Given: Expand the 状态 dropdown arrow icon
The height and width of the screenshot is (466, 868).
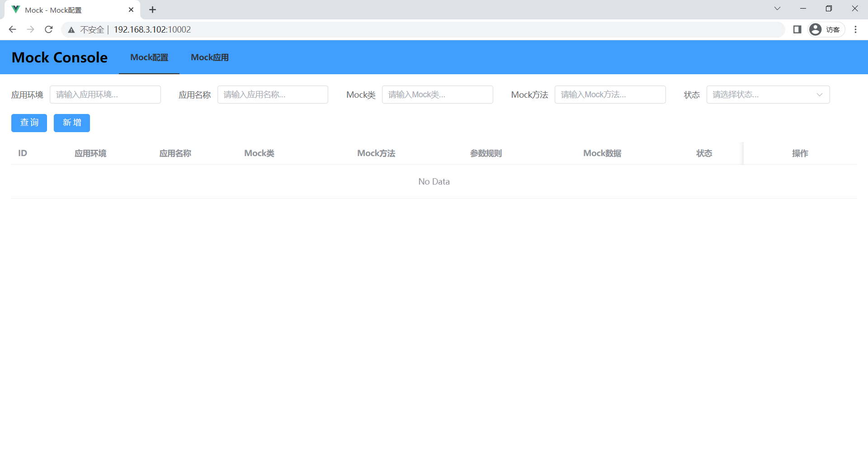Looking at the screenshot, I should 820,95.
